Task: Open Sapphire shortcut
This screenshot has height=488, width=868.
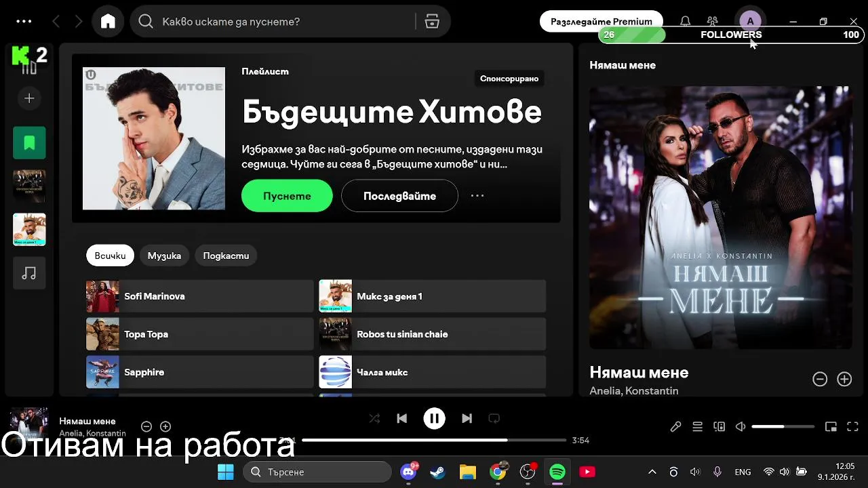Action: point(200,372)
